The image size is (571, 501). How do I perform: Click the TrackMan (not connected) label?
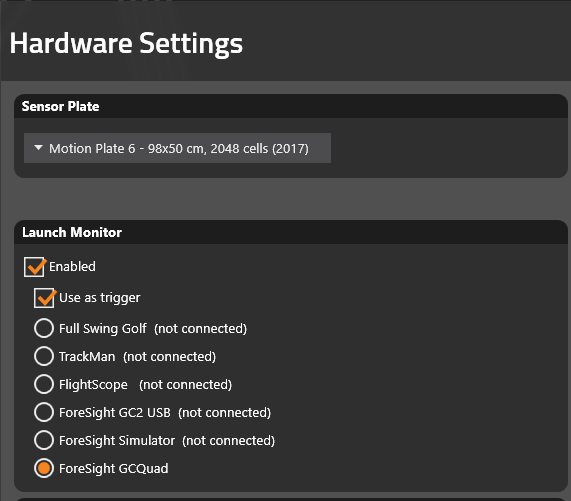137,356
